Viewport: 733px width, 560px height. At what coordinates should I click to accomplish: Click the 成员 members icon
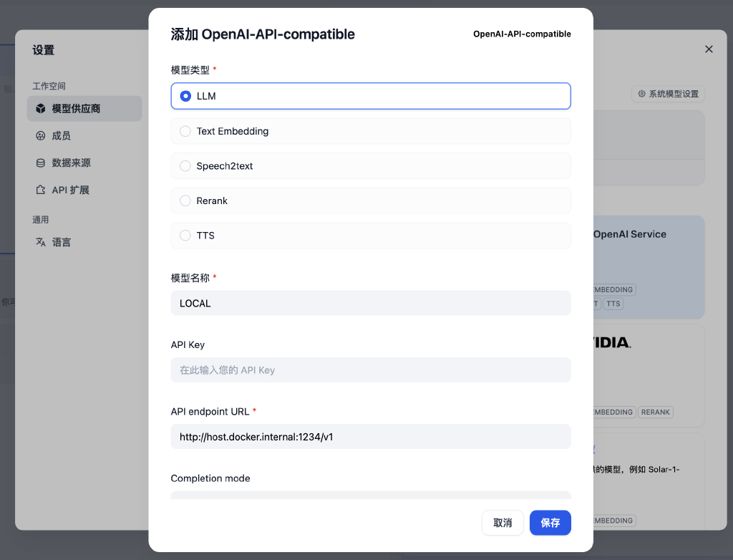point(41,136)
